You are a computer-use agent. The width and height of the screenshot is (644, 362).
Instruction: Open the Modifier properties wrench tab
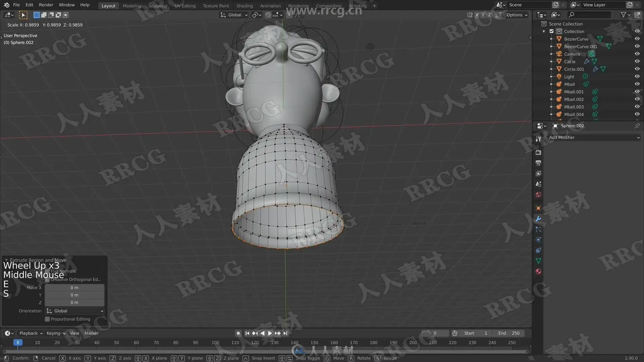click(x=538, y=219)
